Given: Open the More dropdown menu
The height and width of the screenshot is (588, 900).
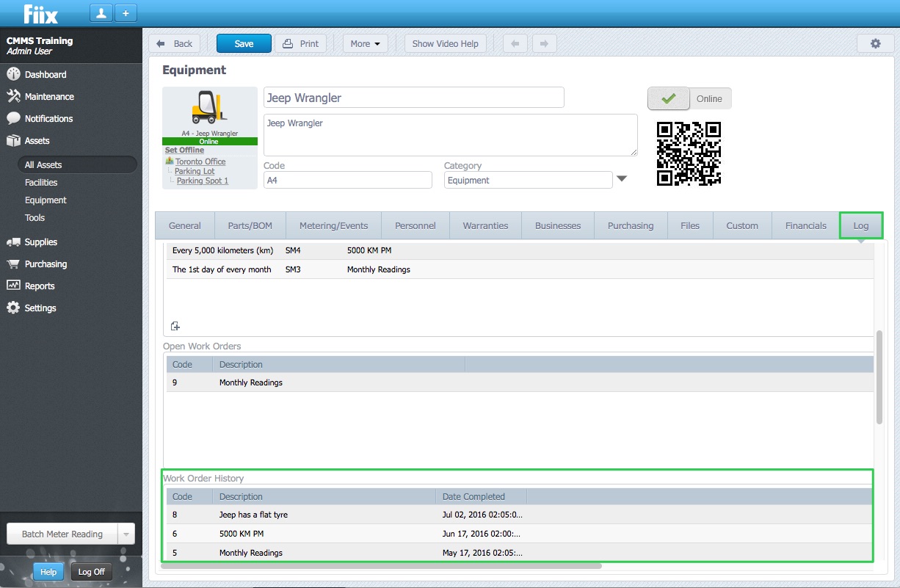Looking at the screenshot, I should click(x=365, y=43).
